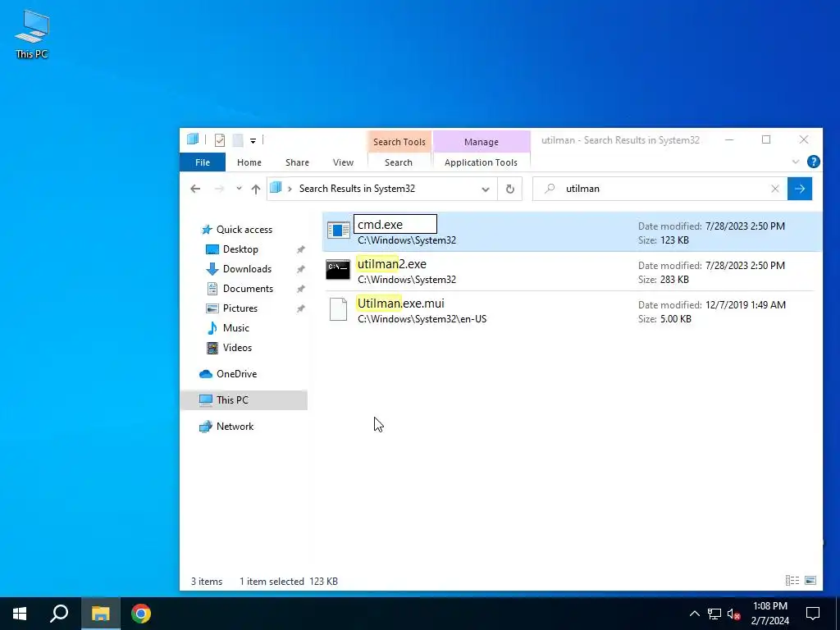Image resolution: width=840 pixels, height=630 pixels.
Task: Switch to the View ribbon tab
Action: click(343, 162)
